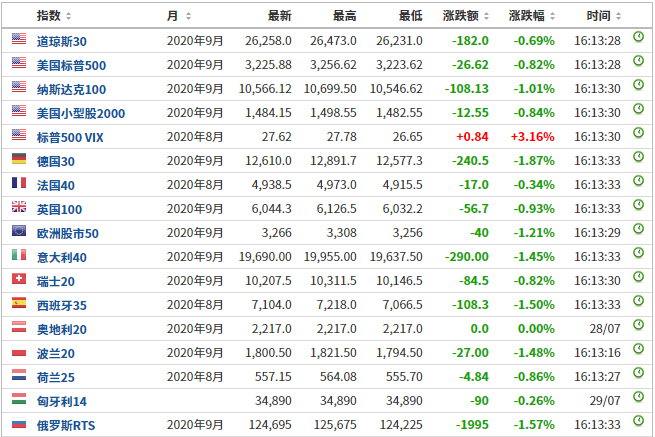Click the 最低 column header

[x=411, y=16]
